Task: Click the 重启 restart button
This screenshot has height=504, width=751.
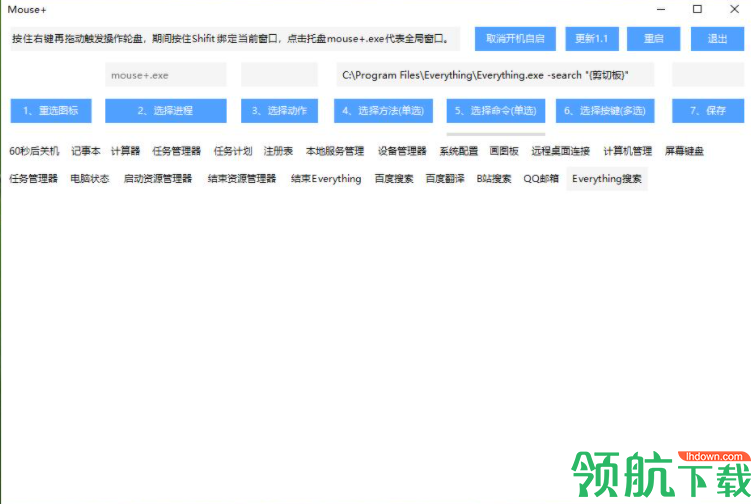Action: (653, 39)
